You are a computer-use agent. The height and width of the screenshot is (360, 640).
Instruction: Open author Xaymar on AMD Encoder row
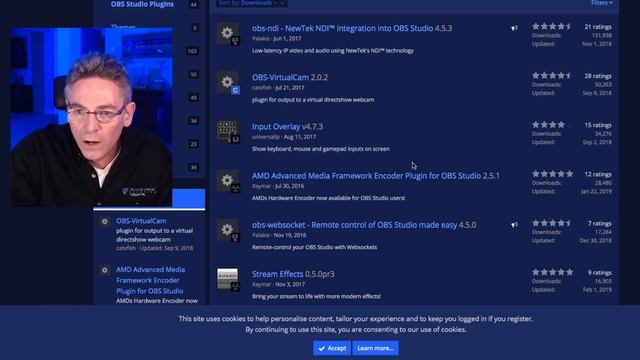pos(261,186)
